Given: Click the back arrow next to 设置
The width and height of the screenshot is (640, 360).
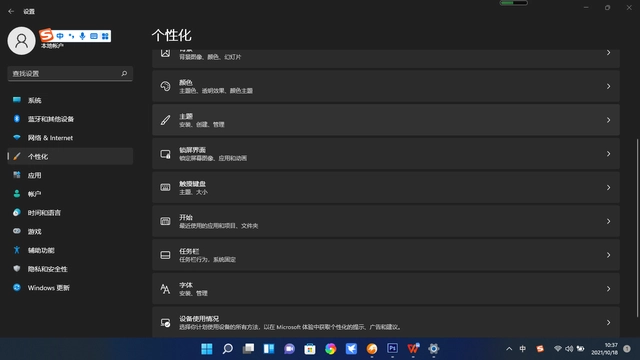Looking at the screenshot, I should click(x=11, y=11).
